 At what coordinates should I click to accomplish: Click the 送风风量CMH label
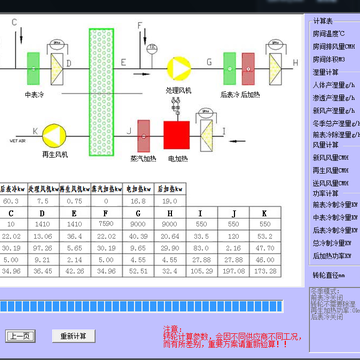point(331,183)
